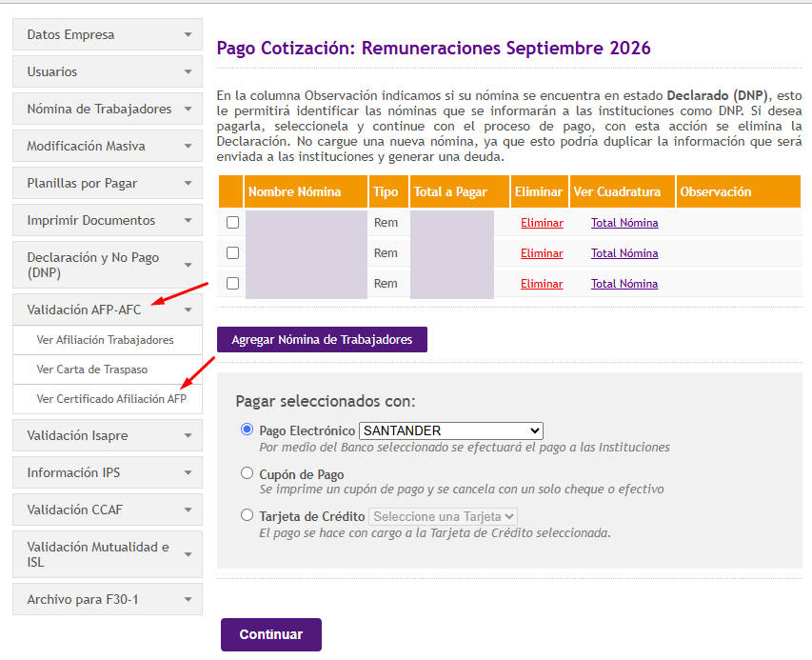Click Eliminar link in the first row
The image size is (812, 660).
click(x=542, y=223)
